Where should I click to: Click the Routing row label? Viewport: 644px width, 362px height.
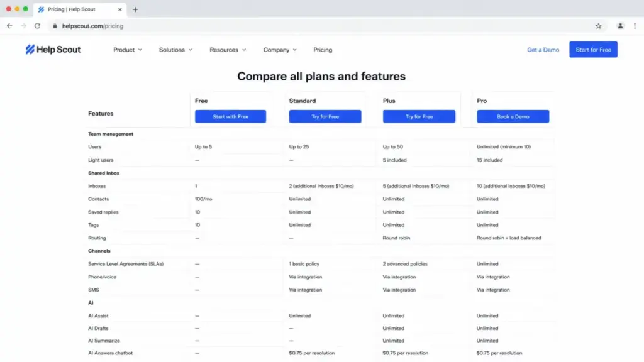tap(97, 238)
